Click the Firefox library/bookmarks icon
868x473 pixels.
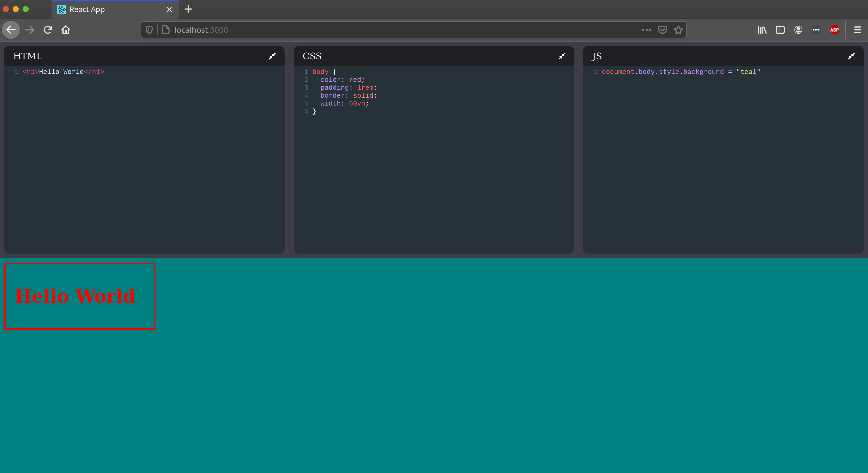762,30
